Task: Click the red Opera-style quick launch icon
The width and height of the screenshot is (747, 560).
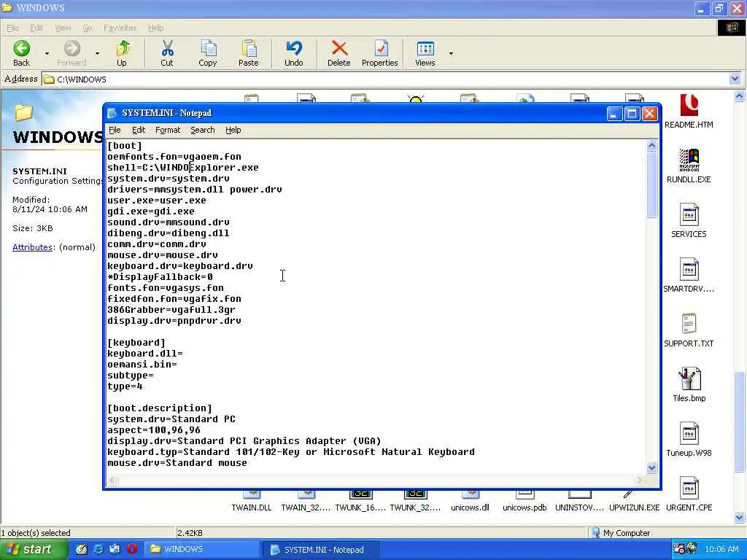Action: click(132, 549)
